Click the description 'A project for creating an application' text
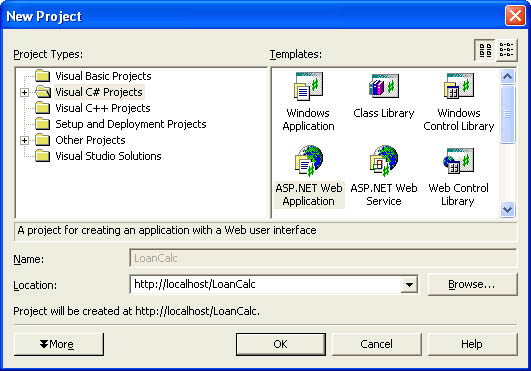This screenshot has width=531, height=371. coord(167,231)
